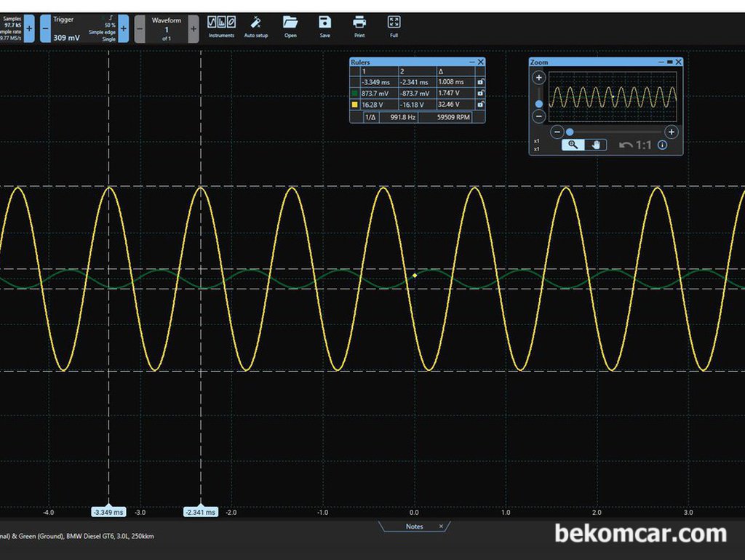Save the captured waveform
Image resolution: width=745 pixels, height=560 pixels.
coord(325,27)
